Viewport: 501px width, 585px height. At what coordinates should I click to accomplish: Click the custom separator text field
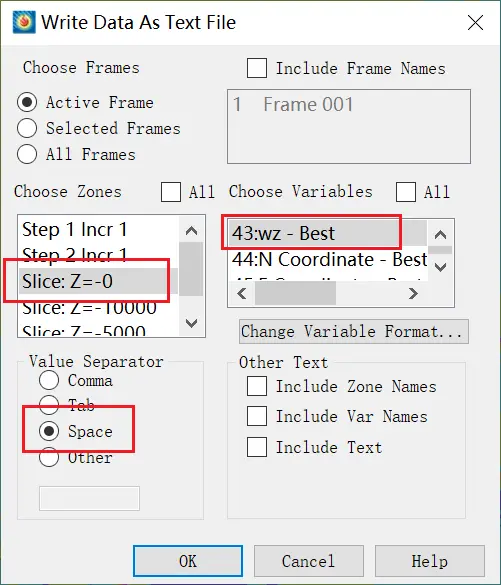90,498
